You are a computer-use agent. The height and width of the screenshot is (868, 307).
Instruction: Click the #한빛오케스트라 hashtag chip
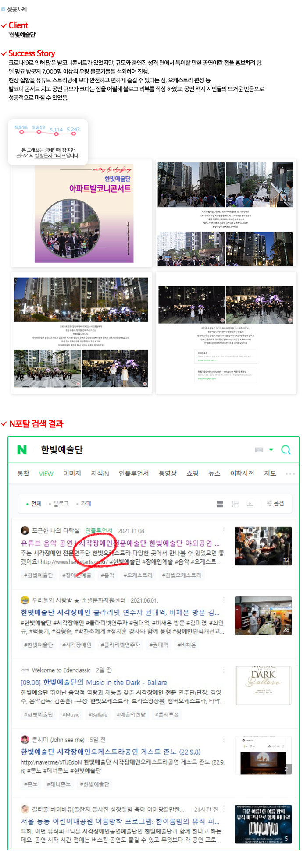click(x=182, y=575)
